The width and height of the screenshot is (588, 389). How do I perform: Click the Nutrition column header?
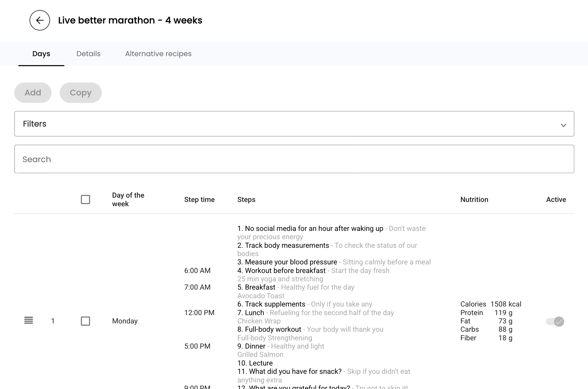[x=474, y=200]
